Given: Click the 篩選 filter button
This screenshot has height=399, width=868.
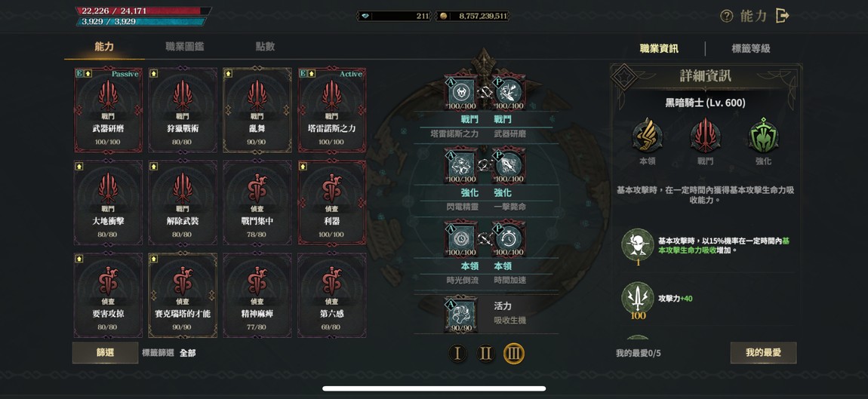Looking at the screenshot, I should pos(105,352).
